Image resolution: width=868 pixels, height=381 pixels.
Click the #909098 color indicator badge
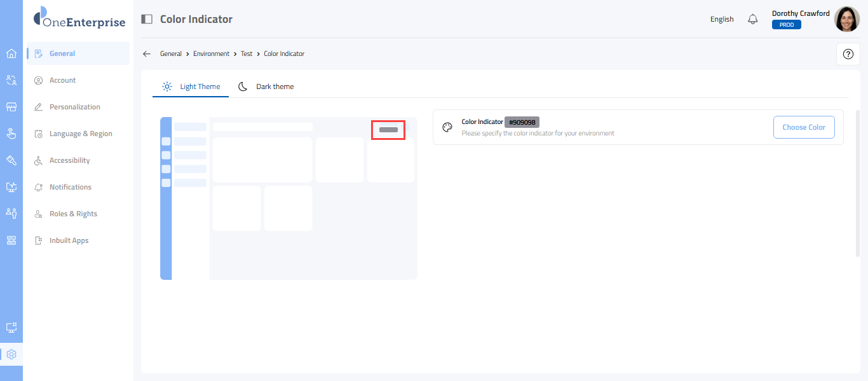pos(522,122)
